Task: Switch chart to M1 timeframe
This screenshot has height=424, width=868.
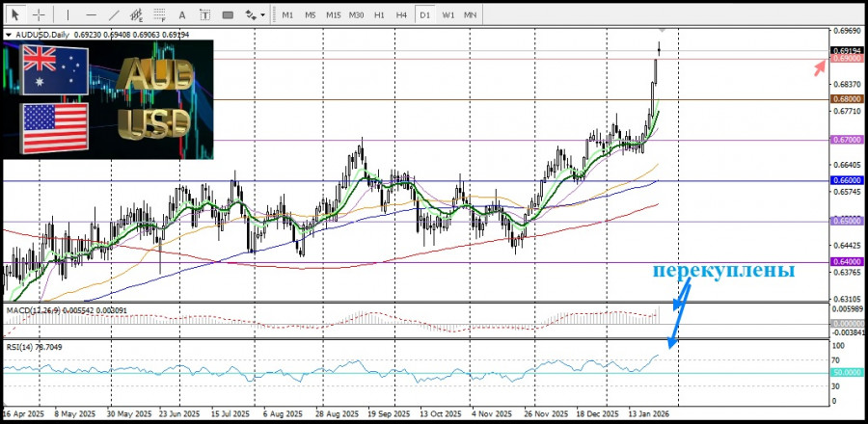Action: coord(287,15)
